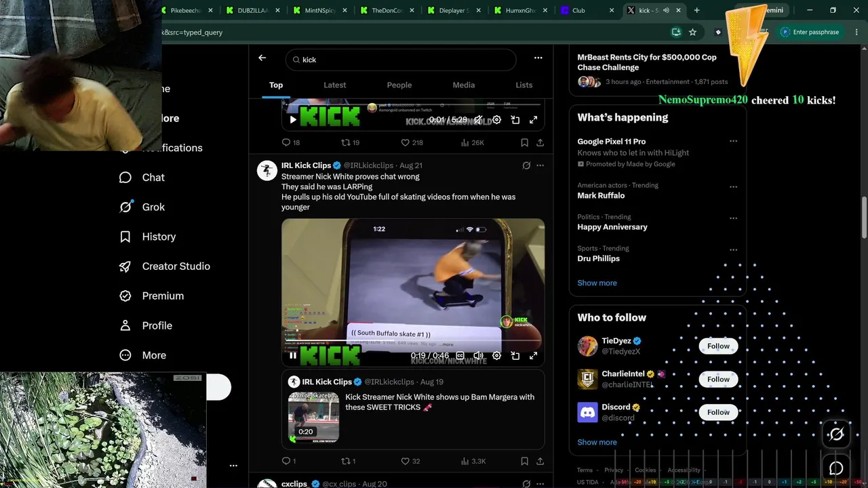Open the Aug 21 post timestamp

pyautogui.click(x=411, y=165)
